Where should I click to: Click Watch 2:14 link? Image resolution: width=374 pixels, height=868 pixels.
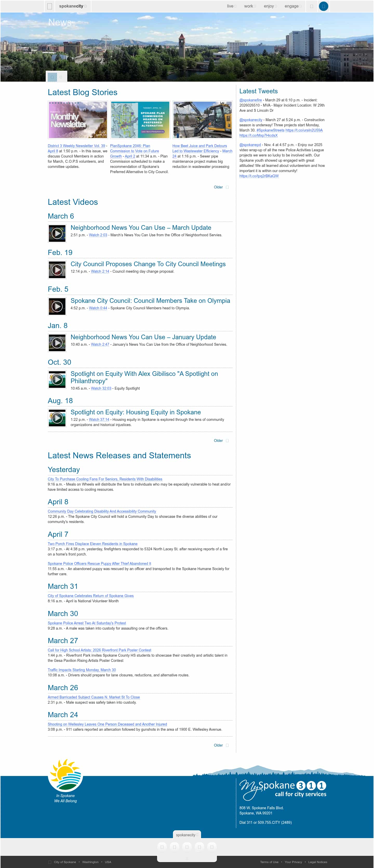pos(100,271)
